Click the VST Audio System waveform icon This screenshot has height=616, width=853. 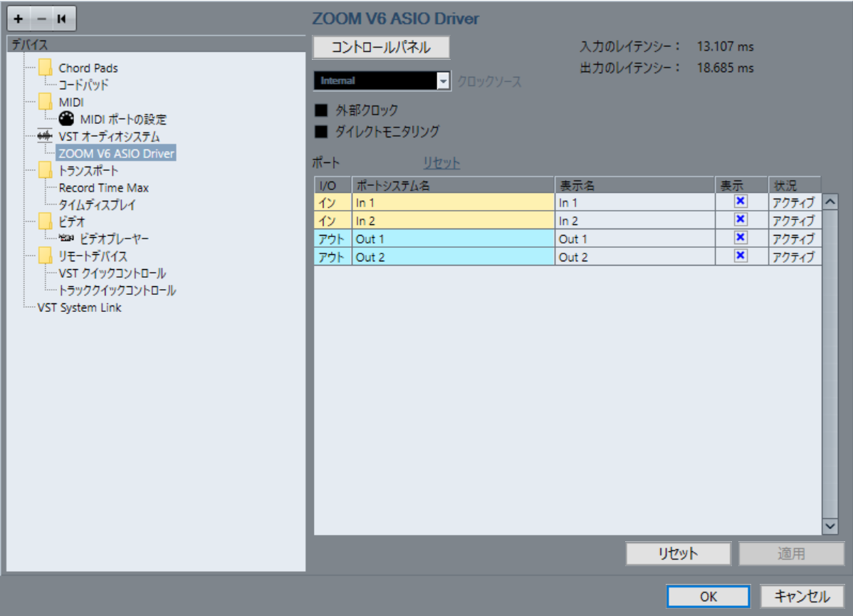click(45, 135)
